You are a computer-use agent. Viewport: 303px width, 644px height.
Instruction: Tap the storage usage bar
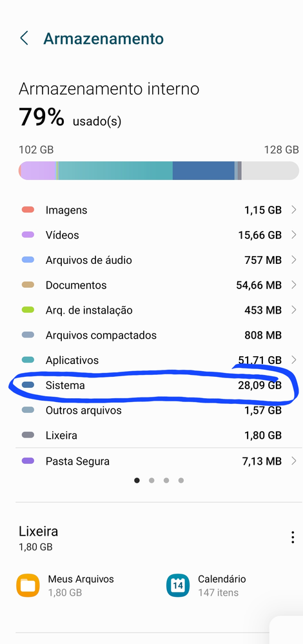[x=159, y=170]
